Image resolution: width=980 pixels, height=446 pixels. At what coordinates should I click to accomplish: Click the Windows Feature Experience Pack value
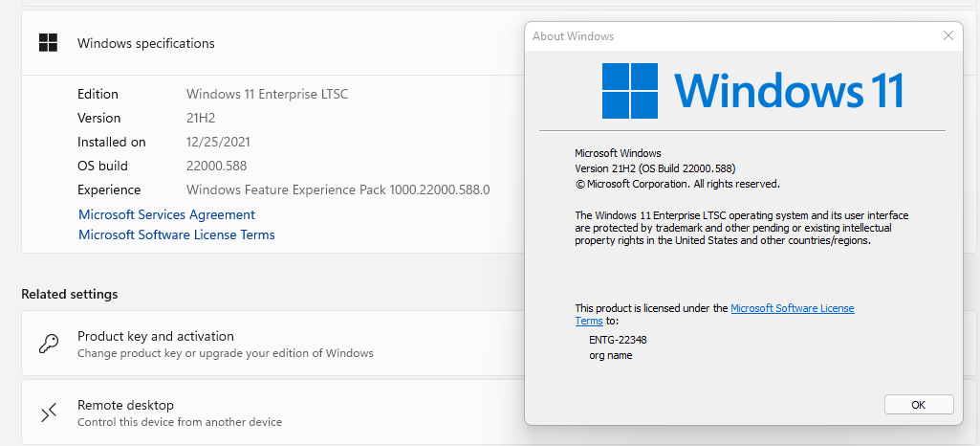pos(338,190)
